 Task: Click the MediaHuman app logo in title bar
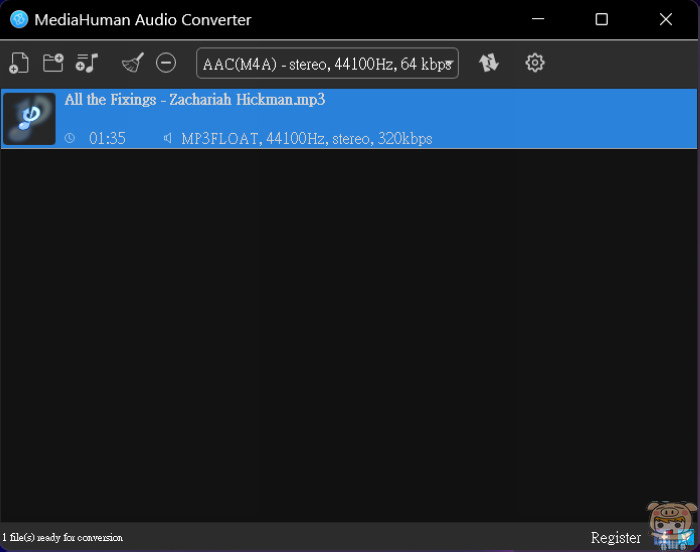tap(19, 19)
